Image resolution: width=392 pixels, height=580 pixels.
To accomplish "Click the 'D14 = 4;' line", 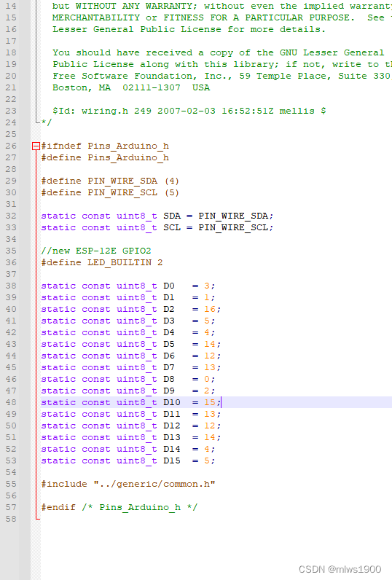I will click(128, 449).
